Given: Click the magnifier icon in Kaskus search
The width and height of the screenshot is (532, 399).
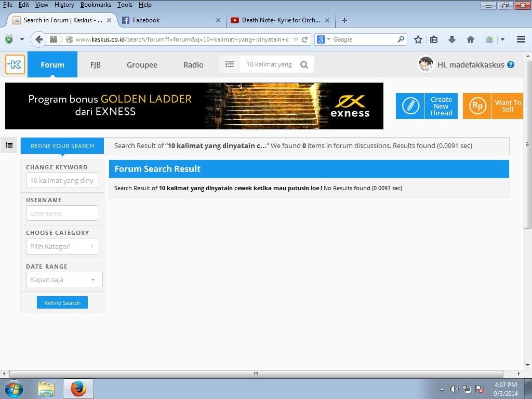Looking at the screenshot, I should point(304,64).
